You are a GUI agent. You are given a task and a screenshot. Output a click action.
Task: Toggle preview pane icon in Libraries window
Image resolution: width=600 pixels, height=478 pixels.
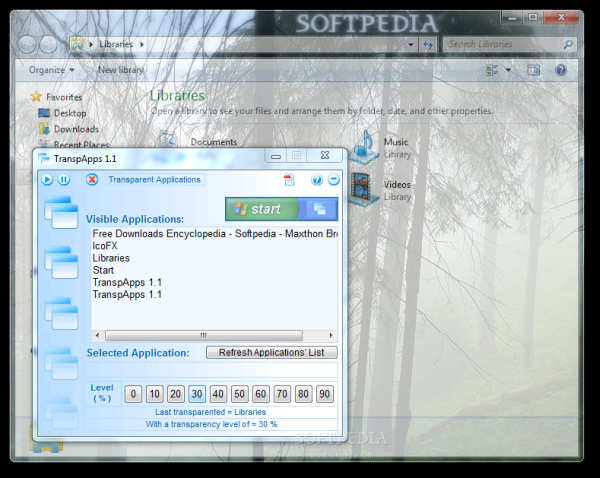tap(533, 70)
